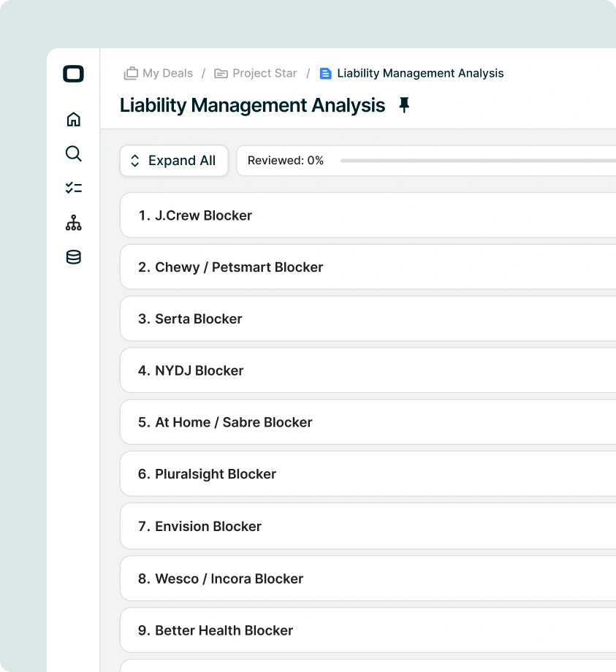
Task: Open the database sidebar icon
Action: tap(73, 257)
